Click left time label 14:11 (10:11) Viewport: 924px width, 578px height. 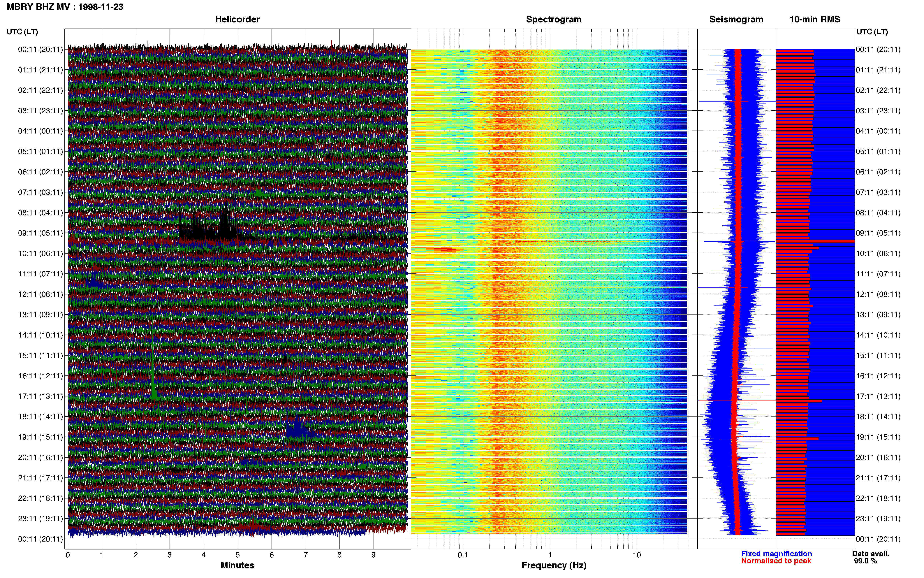pyautogui.click(x=41, y=335)
